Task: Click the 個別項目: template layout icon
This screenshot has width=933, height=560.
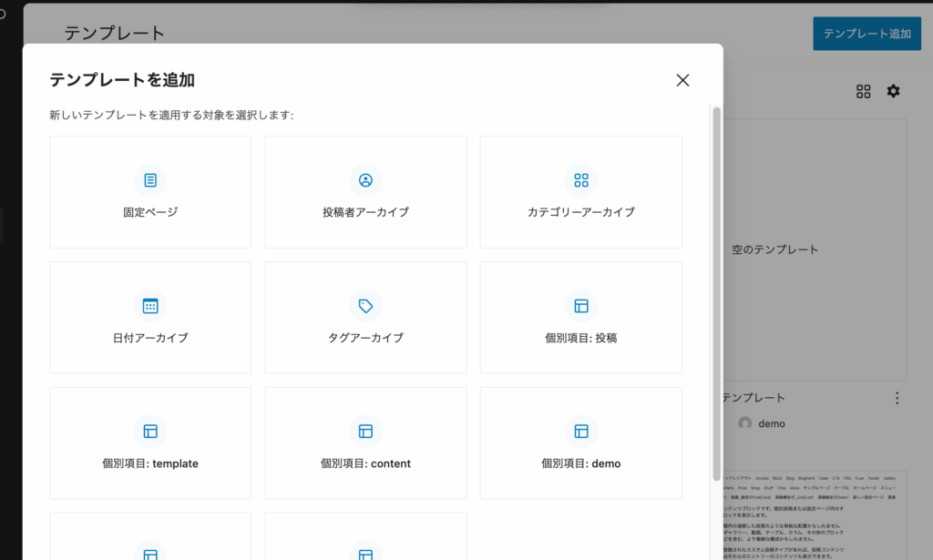Action: (150, 432)
